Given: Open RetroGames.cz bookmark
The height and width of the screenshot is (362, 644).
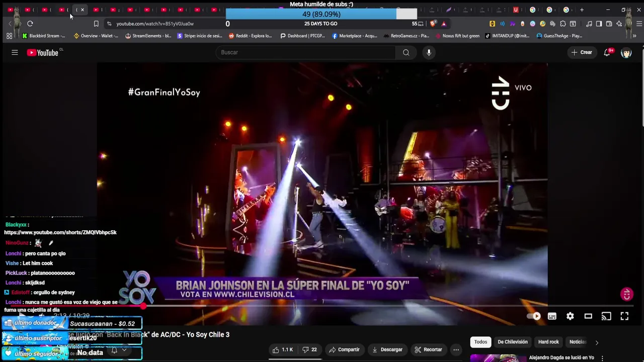Looking at the screenshot, I should (x=407, y=36).
